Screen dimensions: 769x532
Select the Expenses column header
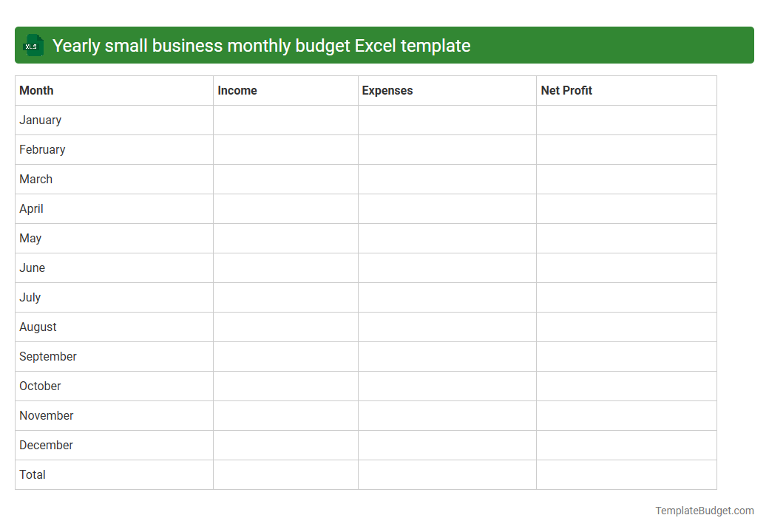[387, 90]
